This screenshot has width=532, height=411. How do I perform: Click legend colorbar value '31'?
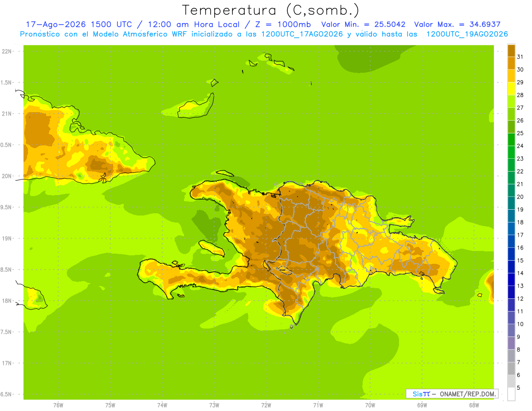[x=520, y=57]
